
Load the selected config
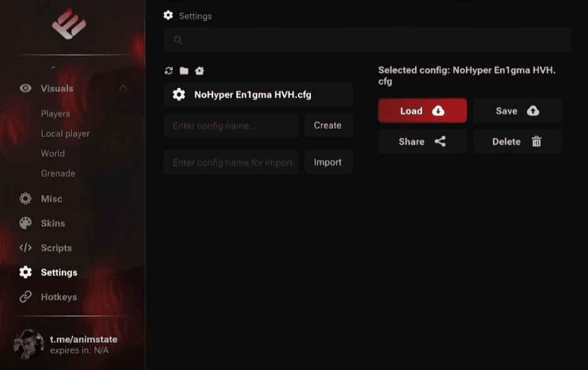422,110
